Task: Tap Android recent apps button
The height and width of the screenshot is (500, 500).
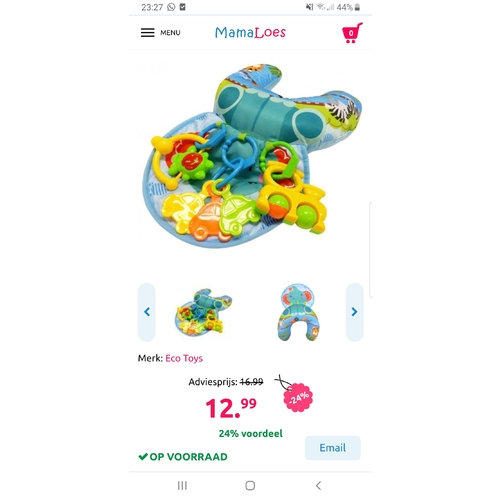Action: (x=182, y=485)
